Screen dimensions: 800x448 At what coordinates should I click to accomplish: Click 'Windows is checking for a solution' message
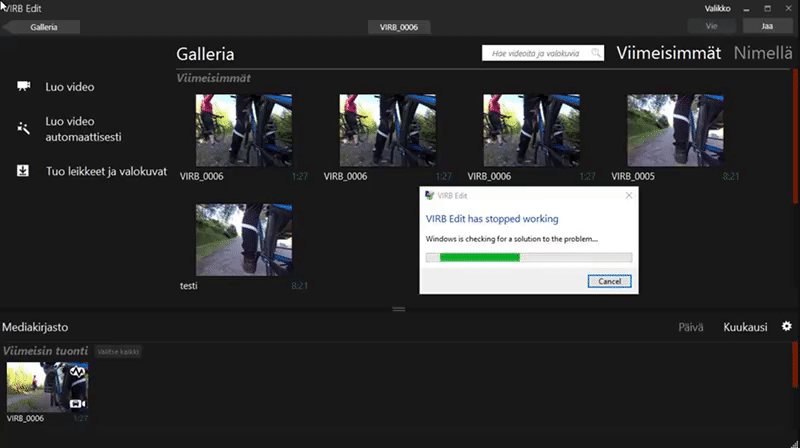pyautogui.click(x=511, y=238)
